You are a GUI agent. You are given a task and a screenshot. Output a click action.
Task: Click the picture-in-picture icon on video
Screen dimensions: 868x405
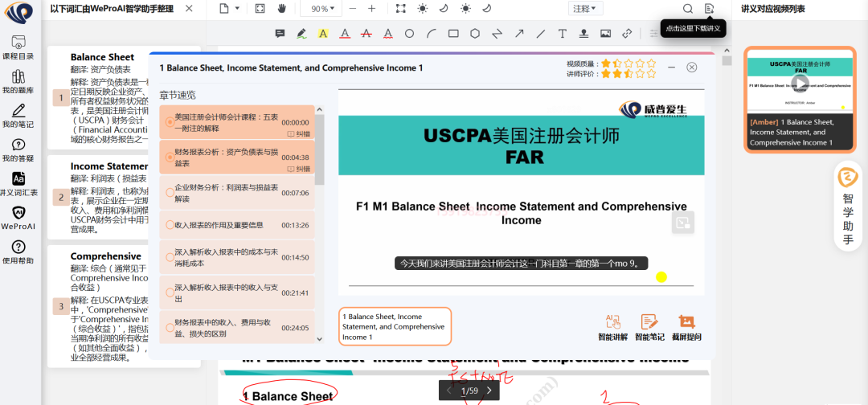point(684,223)
